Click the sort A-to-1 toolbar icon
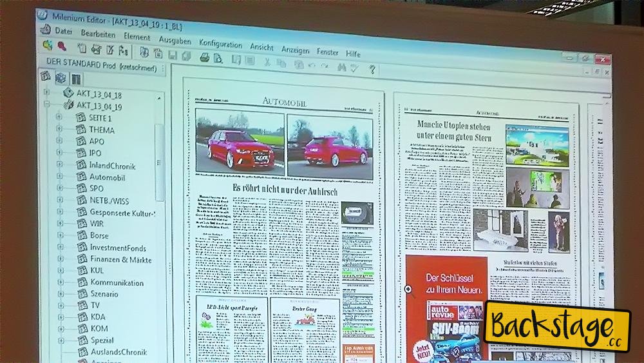Screen dimensions: 644x363 (x=123, y=50)
